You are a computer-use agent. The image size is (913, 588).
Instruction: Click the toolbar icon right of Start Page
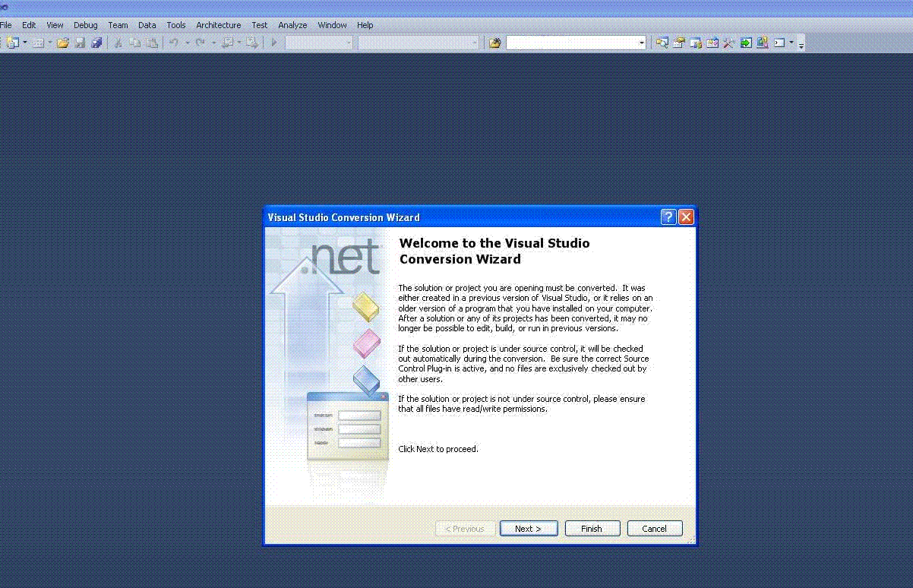tap(763, 43)
